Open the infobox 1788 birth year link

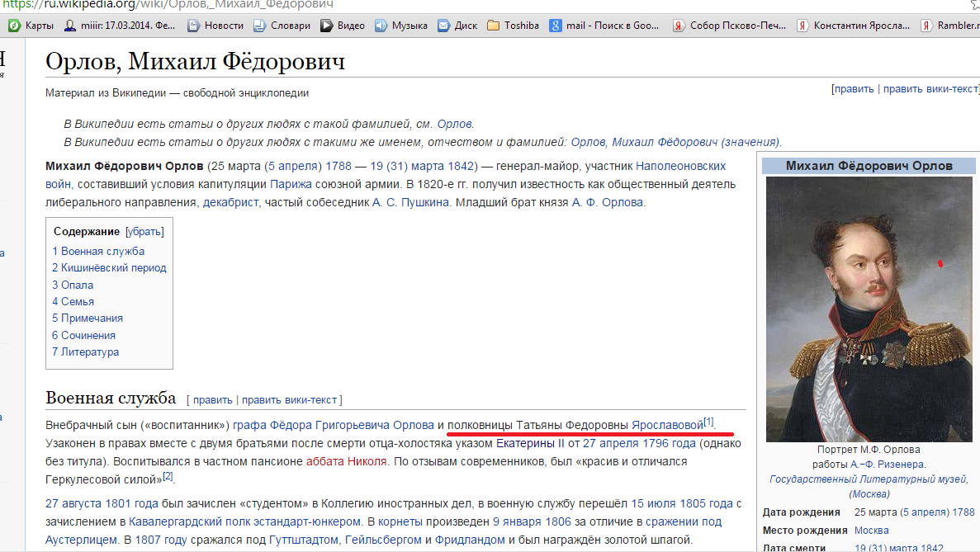click(964, 512)
